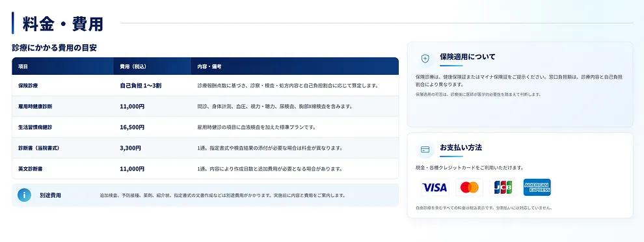This screenshot has height=242, width=644.
Task: Click the 保険適用について card title
Action: pos(468,57)
